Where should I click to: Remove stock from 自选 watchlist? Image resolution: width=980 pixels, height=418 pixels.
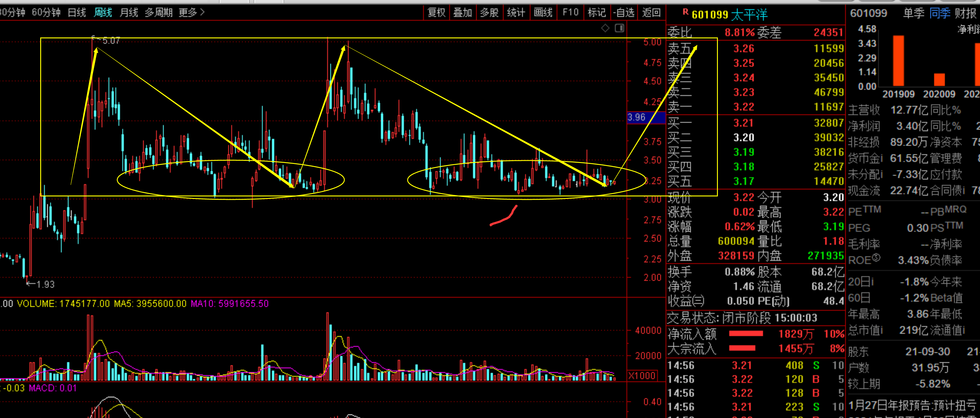tap(623, 13)
